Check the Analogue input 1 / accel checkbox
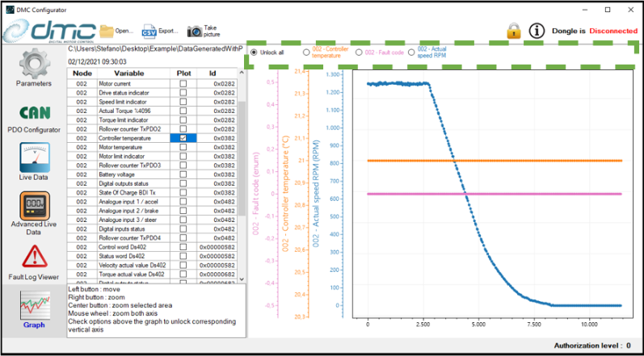 [183, 201]
